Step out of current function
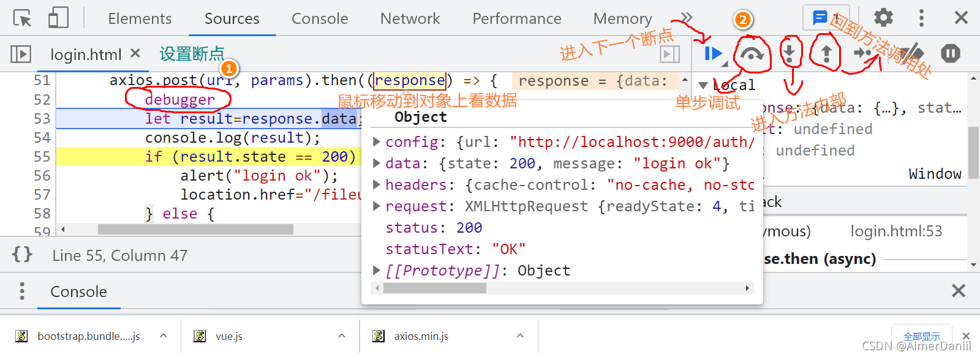The width and height of the screenshot is (980, 357). click(x=826, y=54)
